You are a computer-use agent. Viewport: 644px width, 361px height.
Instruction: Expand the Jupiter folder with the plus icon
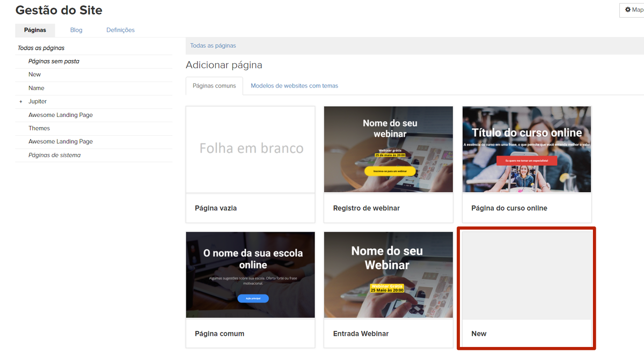coord(21,101)
